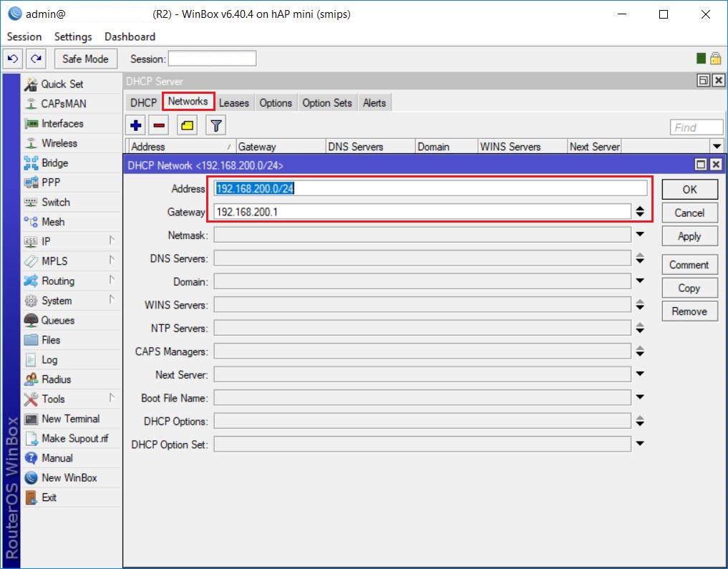Screen dimensions: 728x569
Task: Expand the Domain field arrow
Action: (640, 281)
